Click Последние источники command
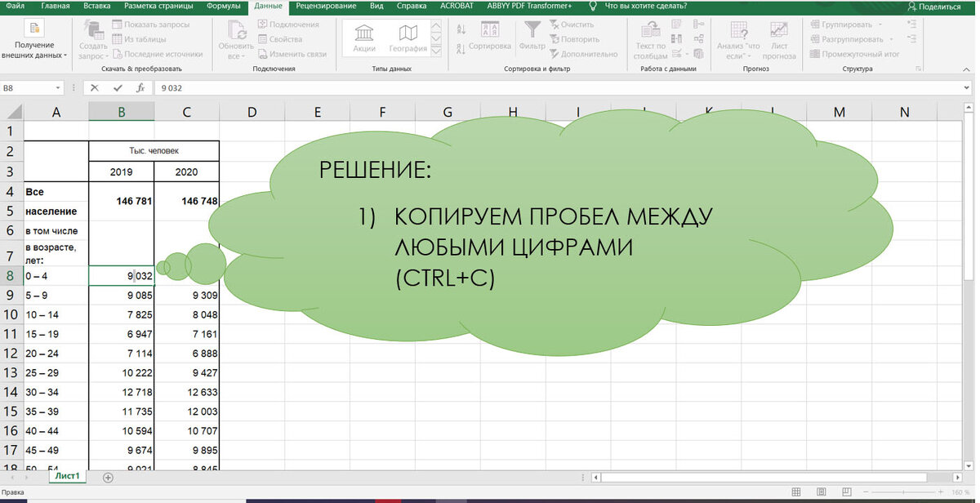Screen dimensions: 980x503 [x=157, y=54]
